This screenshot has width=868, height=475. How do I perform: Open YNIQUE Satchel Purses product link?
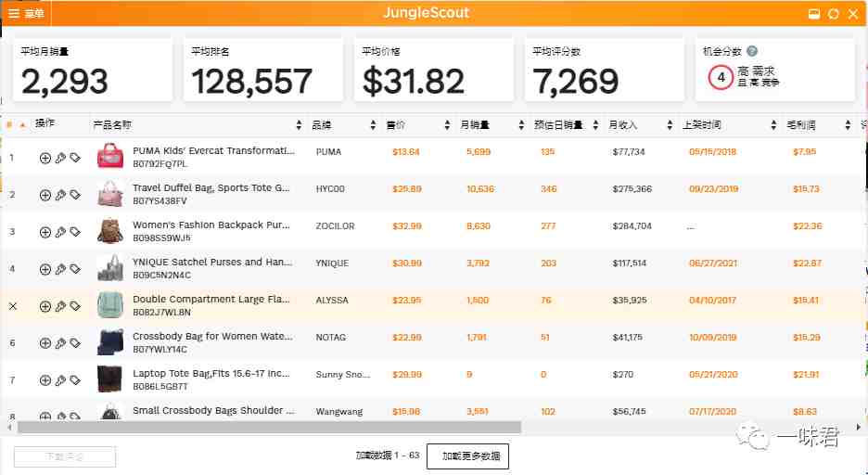point(212,262)
